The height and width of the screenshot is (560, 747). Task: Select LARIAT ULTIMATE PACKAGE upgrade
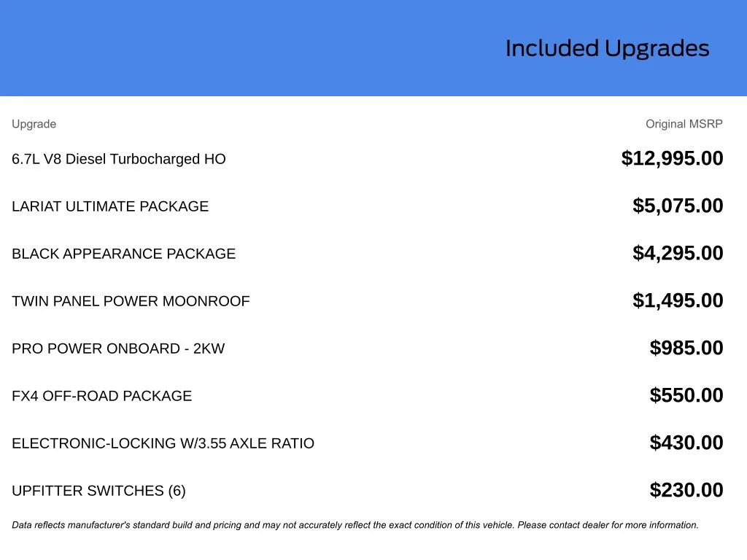tap(110, 206)
